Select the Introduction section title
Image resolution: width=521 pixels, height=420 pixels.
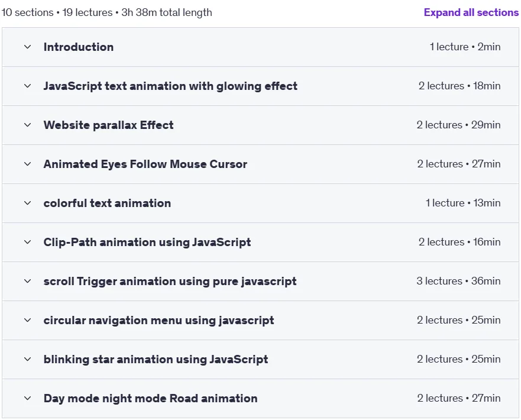pyautogui.click(x=79, y=47)
